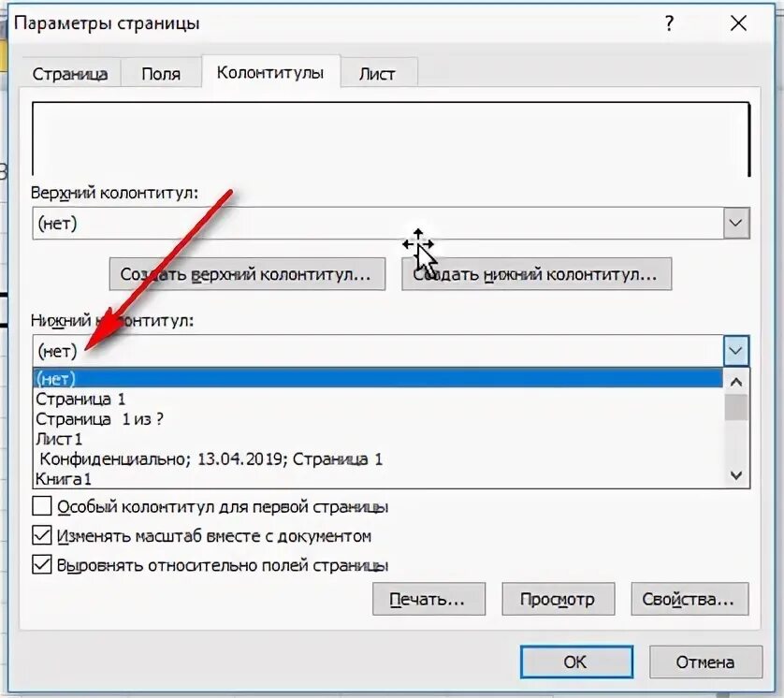Go to the Лист tab
The image size is (784, 698).
tap(377, 74)
